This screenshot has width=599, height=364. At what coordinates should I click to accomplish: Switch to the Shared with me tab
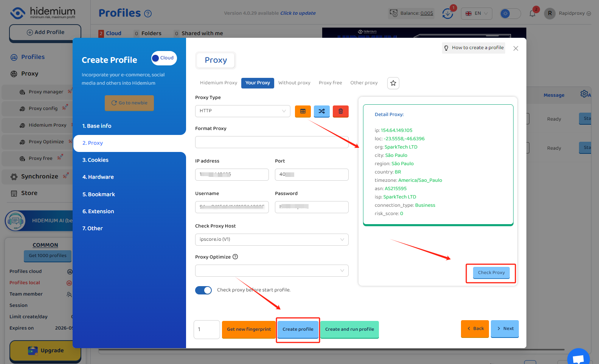[199, 33]
